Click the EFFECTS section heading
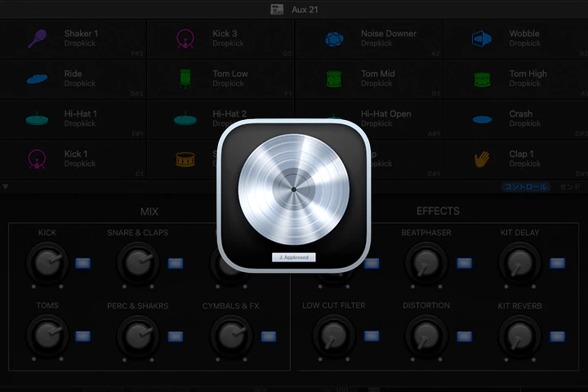The height and width of the screenshot is (392, 588). pos(438,211)
